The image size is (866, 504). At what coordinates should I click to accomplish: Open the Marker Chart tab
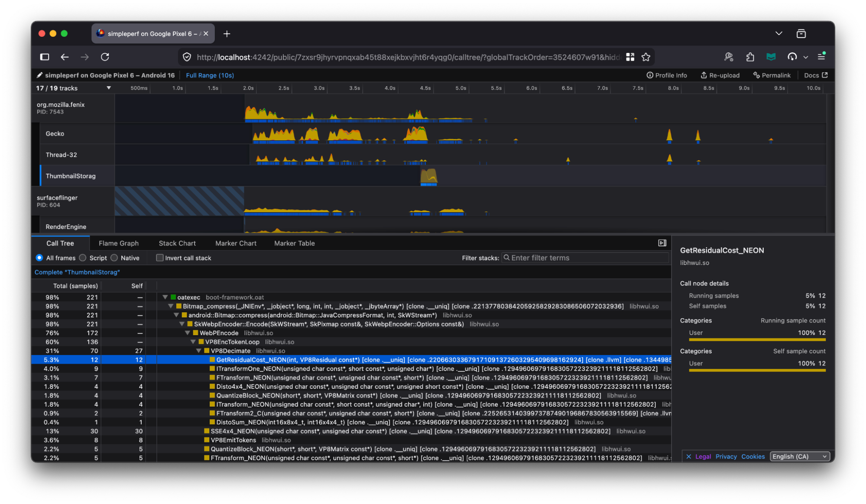(236, 243)
